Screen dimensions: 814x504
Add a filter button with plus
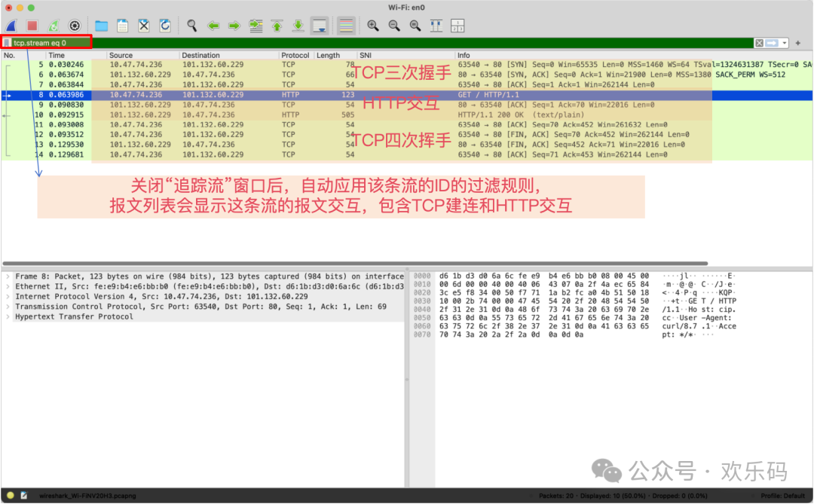[798, 42]
